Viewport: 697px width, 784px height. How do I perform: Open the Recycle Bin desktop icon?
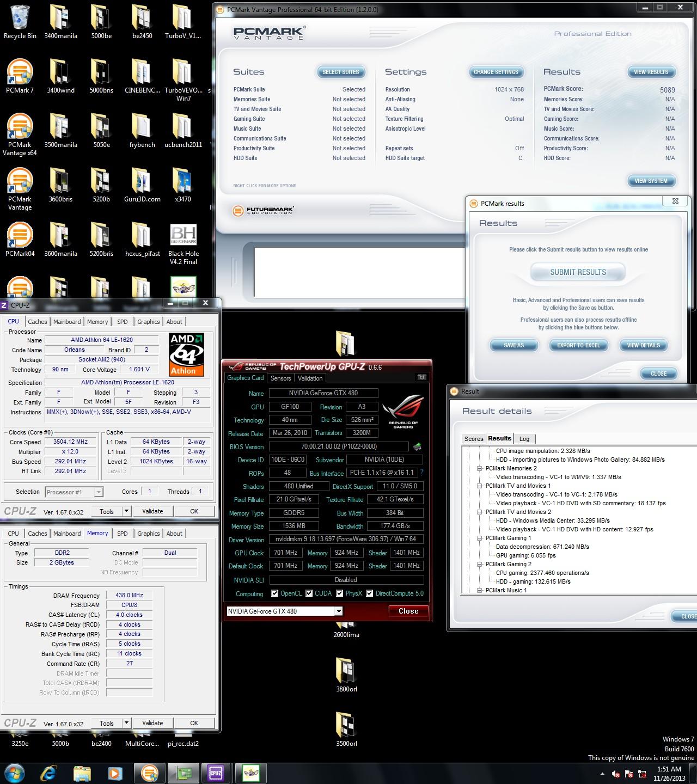[x=20, y=22]
